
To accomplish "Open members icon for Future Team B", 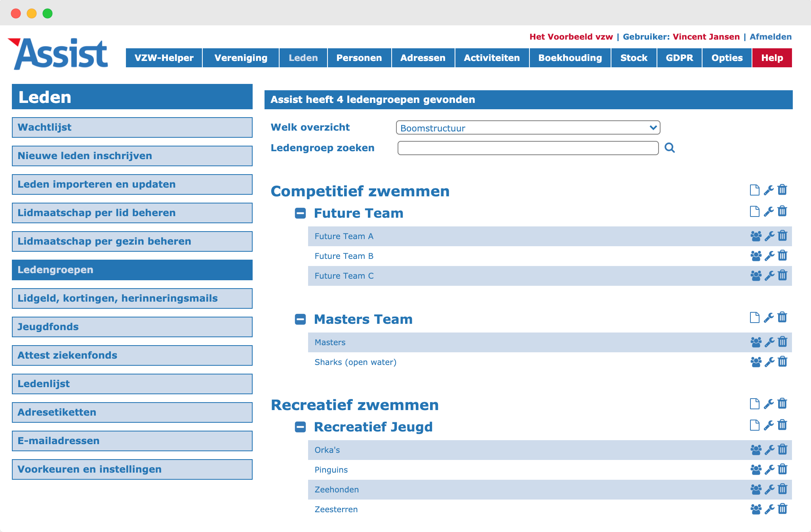I will pyautogui.click(x=756, y=256).
